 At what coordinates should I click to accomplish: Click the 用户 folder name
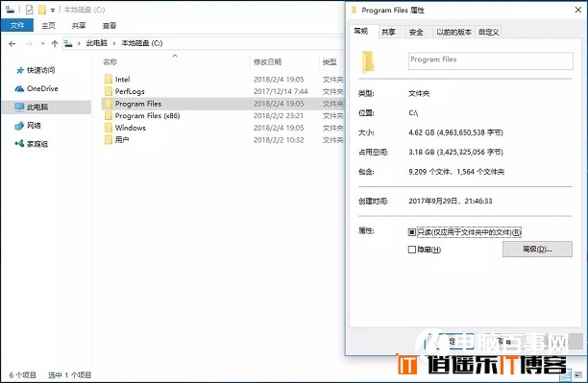click(122, 139)
